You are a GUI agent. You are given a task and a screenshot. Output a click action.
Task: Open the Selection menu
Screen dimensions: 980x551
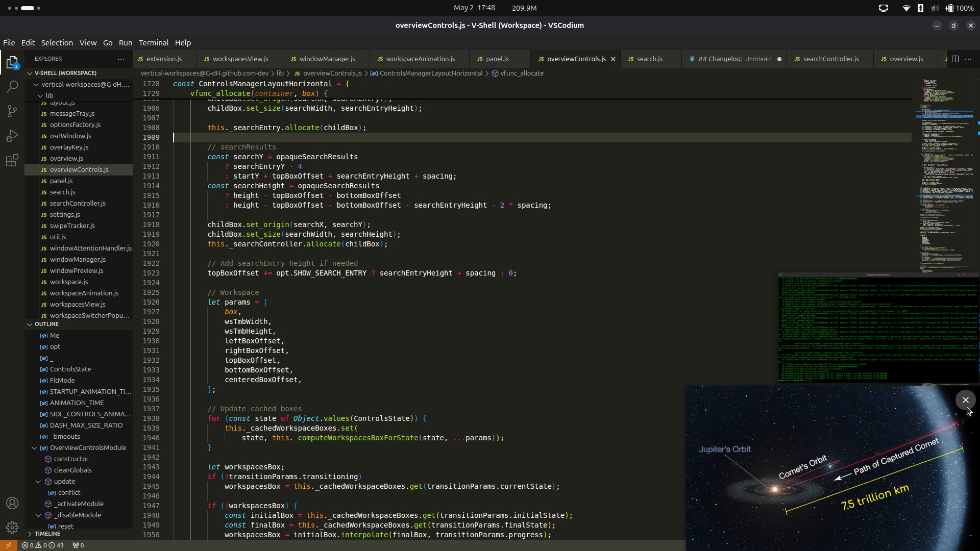point(57,43)
